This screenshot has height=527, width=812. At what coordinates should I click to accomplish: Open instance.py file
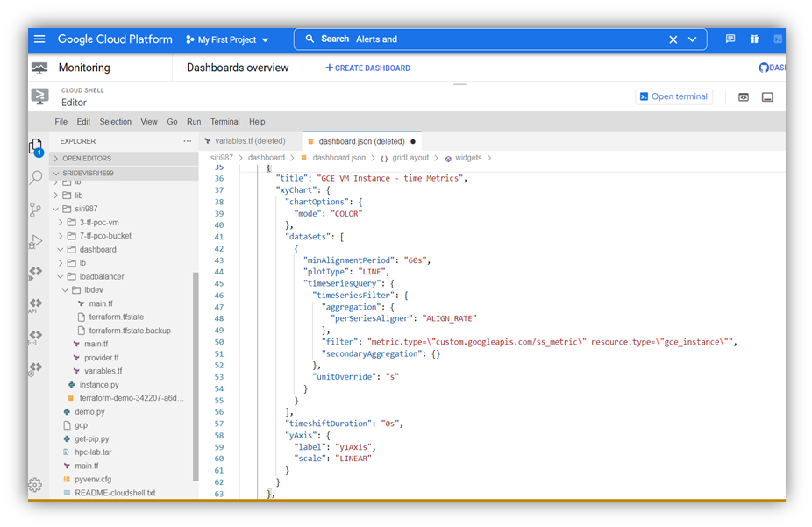coord(99,385)
